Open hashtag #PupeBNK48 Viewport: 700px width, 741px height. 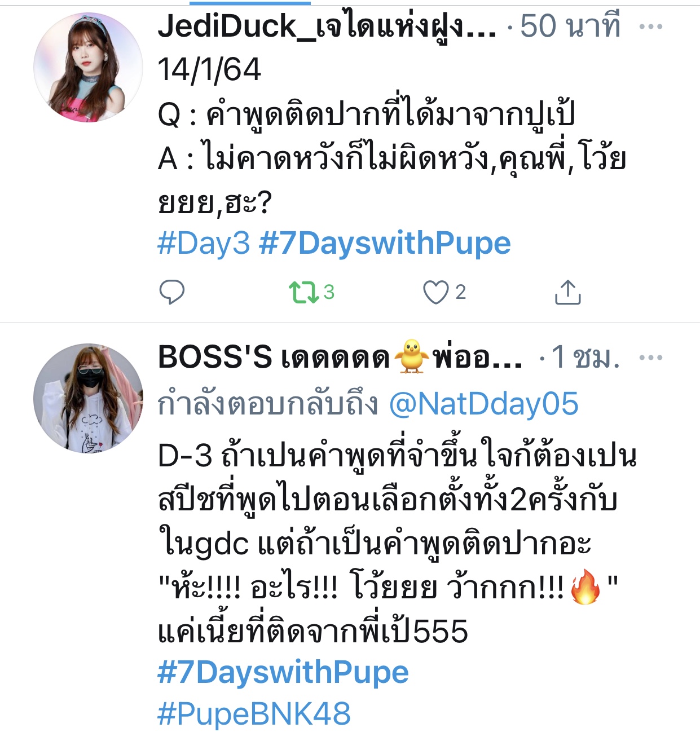254,713
